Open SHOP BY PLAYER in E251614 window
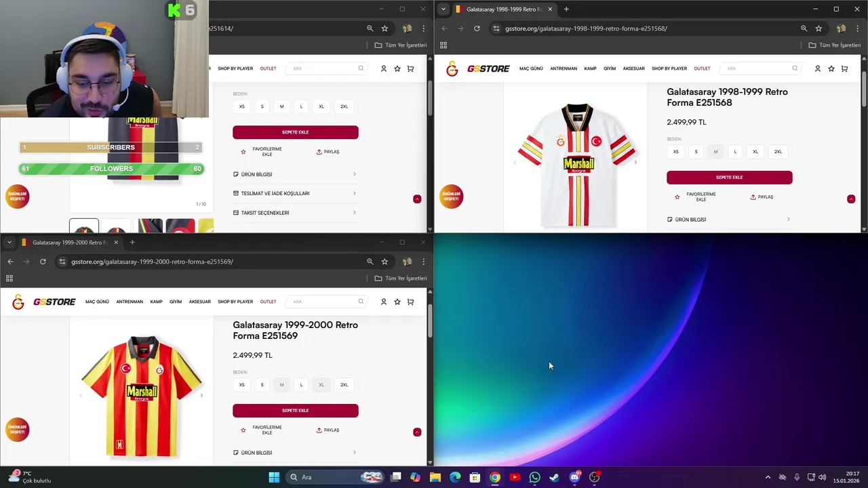The height and width of the screenshot is (488, 868). pos(235,68)
